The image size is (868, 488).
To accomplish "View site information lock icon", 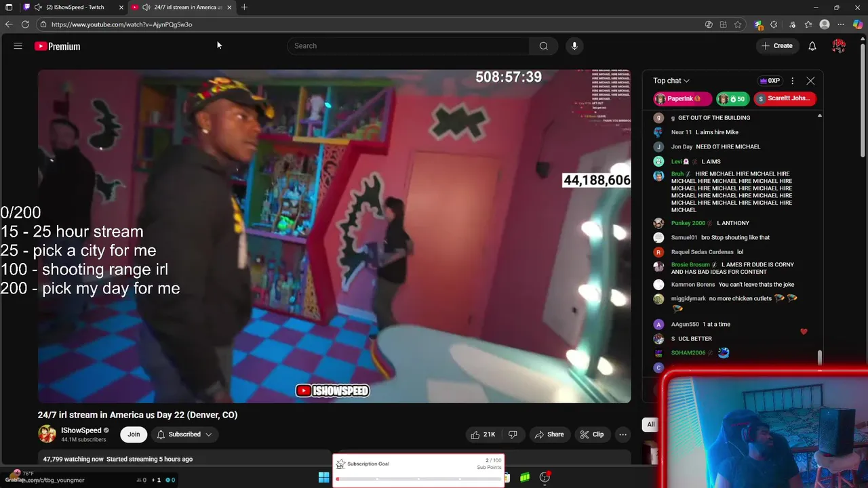I will pos(43,24).
